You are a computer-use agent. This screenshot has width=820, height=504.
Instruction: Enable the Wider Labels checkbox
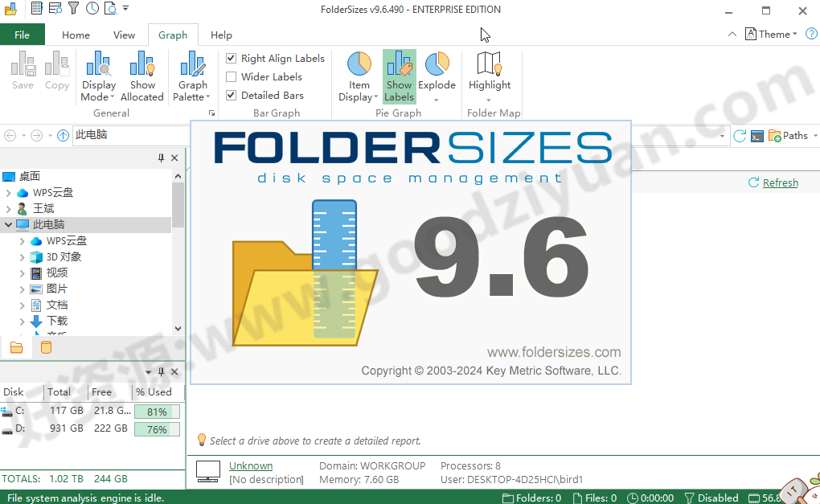(x=230, y=76)
